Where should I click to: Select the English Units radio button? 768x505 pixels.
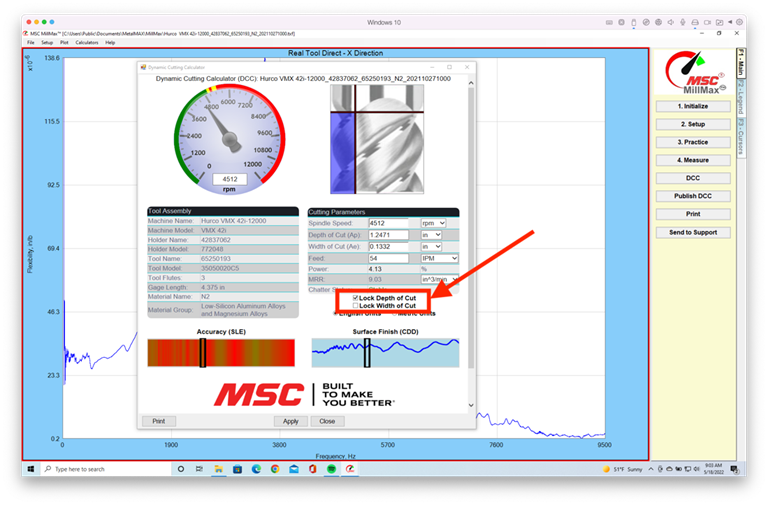336,314
